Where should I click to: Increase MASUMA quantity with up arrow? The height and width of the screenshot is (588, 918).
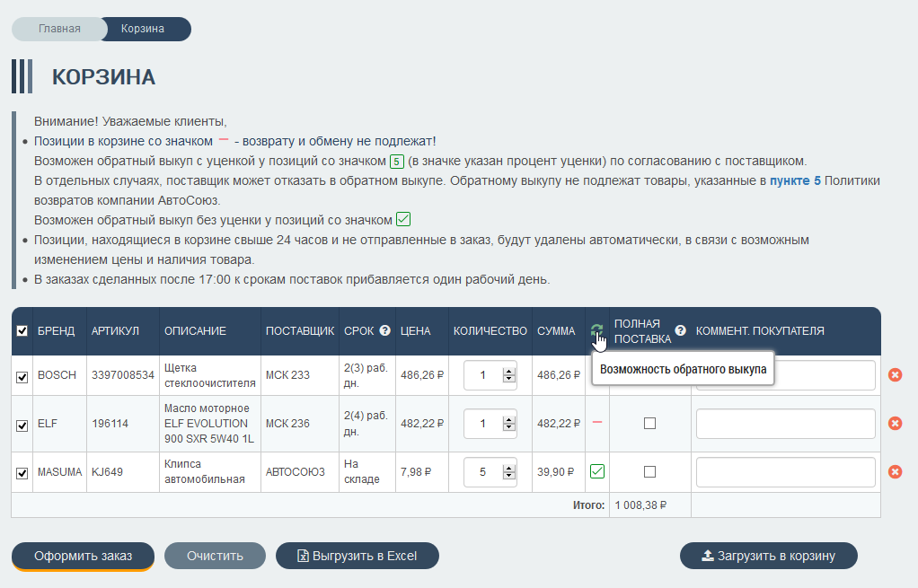tap(508, 467)
